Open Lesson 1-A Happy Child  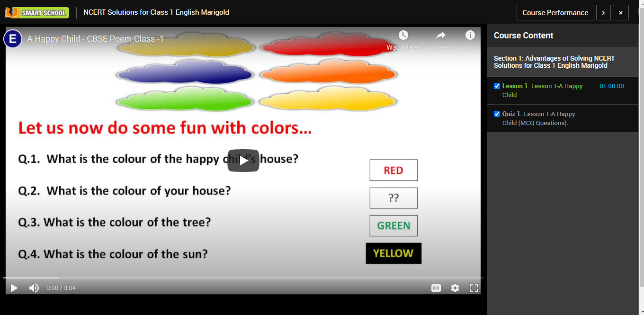click(543, 90)
